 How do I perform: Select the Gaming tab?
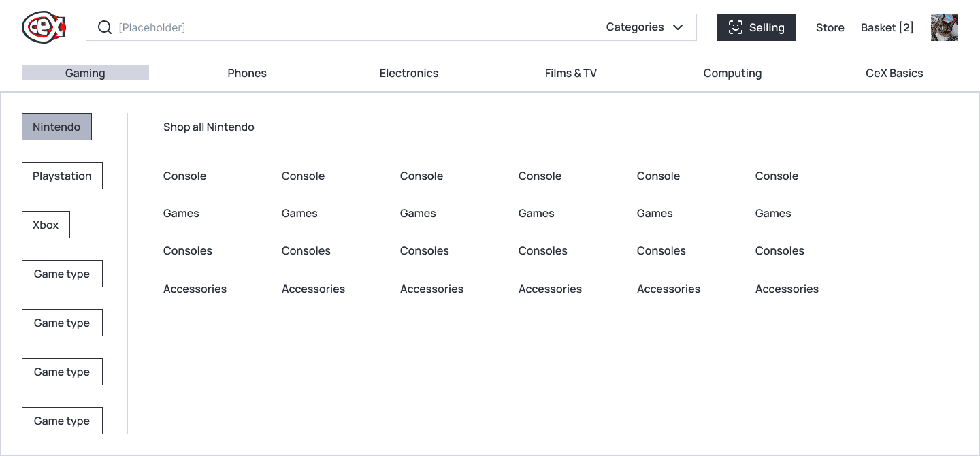coord(85,73)
